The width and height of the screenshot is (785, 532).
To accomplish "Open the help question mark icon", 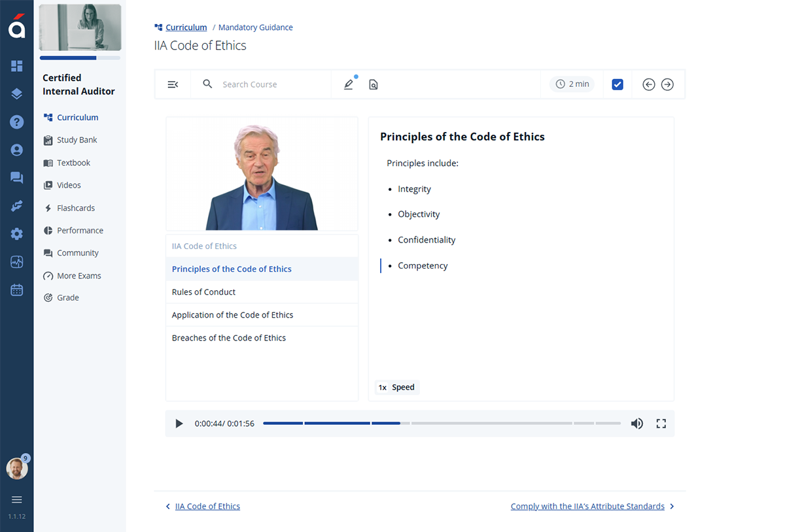I will [16, 122].
